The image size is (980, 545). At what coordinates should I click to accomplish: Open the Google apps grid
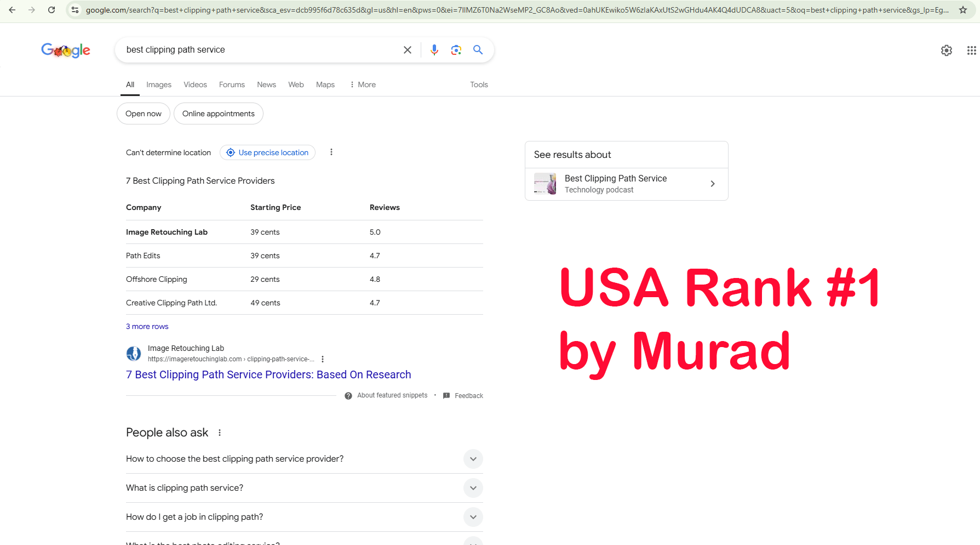click(971, 50)
